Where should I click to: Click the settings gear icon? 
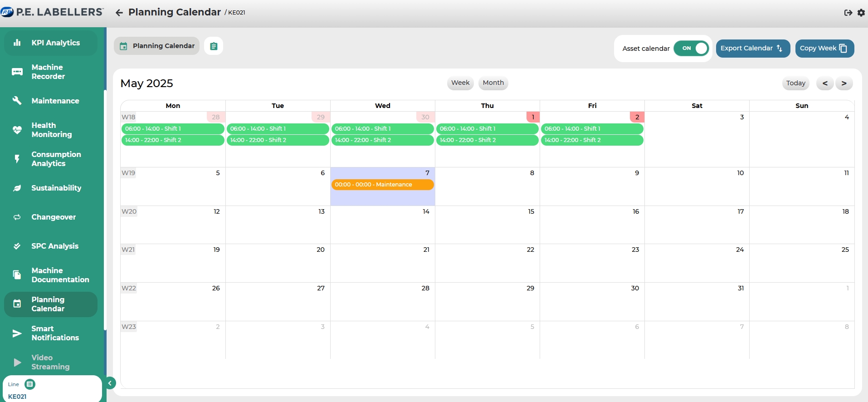(x=861, y=13)
